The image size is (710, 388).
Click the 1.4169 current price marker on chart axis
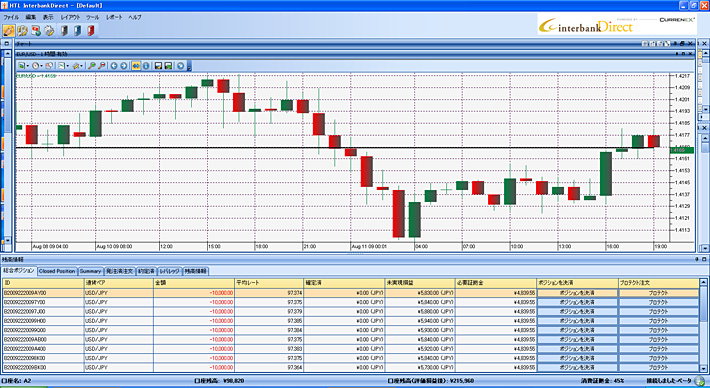681,150
